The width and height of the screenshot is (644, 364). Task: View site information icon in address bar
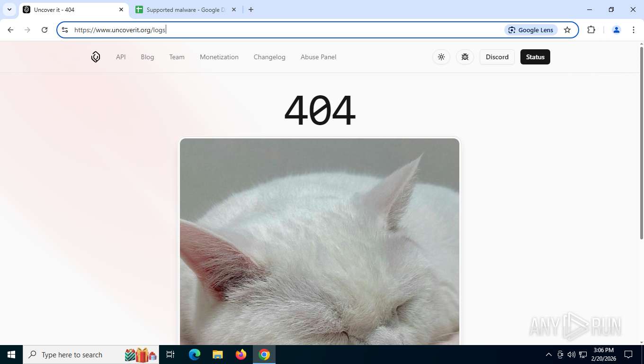click(x=65, y=30)
